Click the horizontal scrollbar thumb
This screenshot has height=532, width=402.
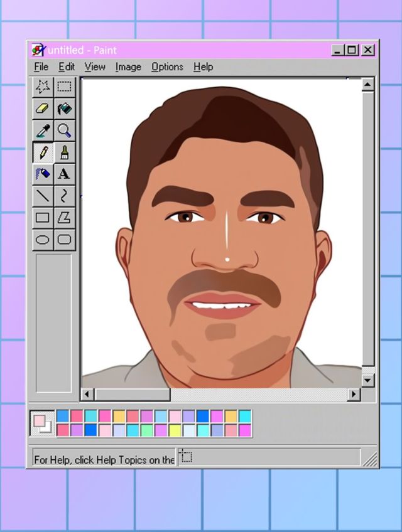tap(133, 395)
